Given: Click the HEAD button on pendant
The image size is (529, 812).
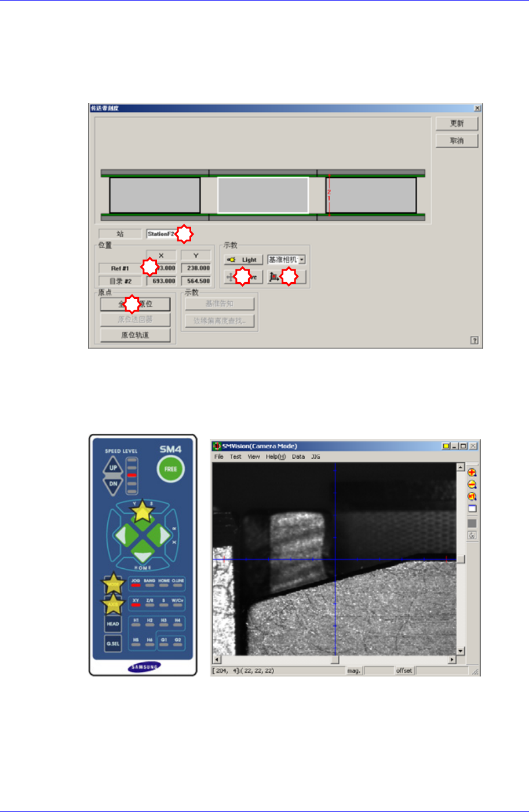Looking at the screenshot, I should (113, 624).
